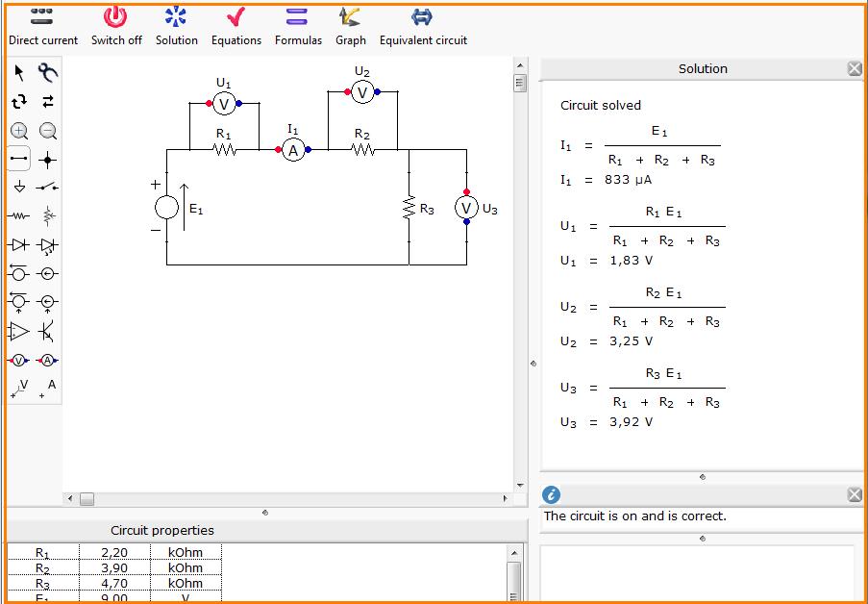Image resolution: width=868 pixels, height=604 pixels.
Task: Click the U1 = 1,83 V result
Action: coord(607,261)
